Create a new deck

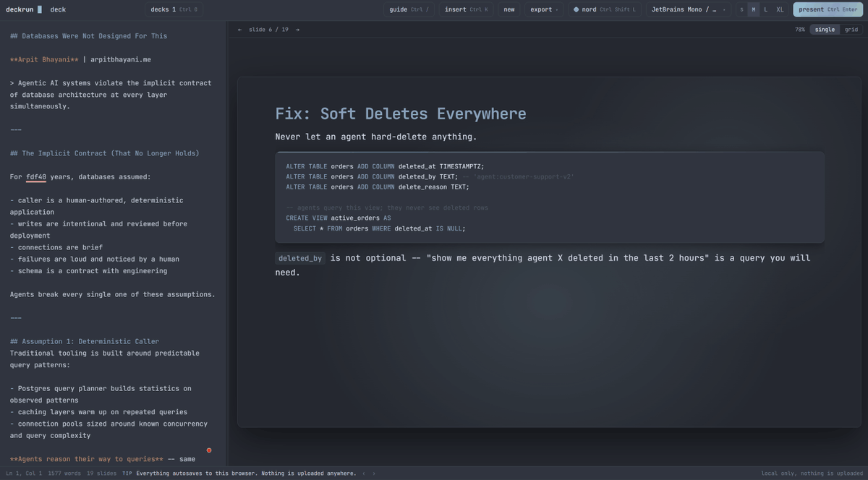coord(509,9)
